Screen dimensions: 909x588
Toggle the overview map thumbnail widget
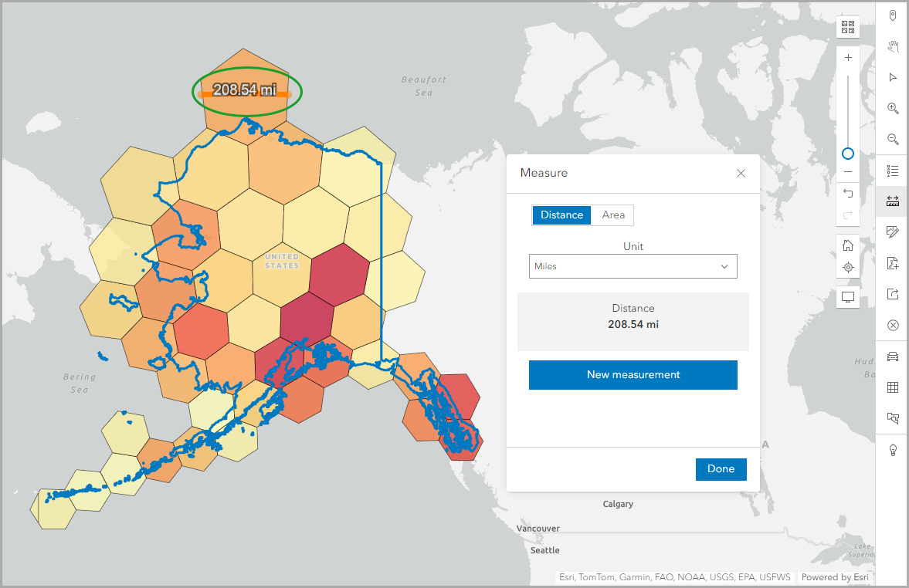point(847,297)
